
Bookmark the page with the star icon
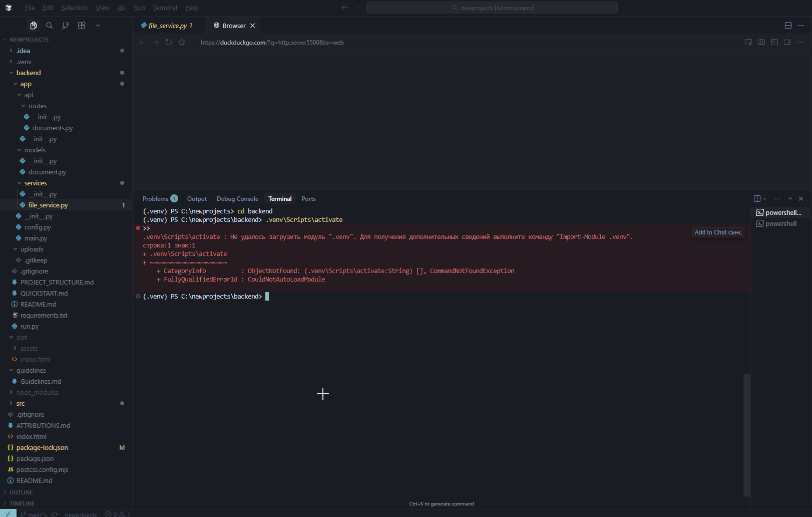point(182,43)
